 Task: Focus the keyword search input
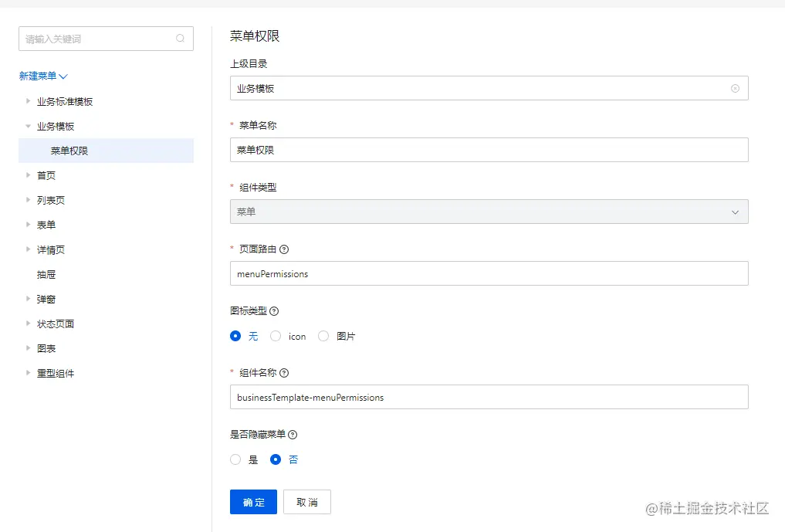click(x=107, y=39)
